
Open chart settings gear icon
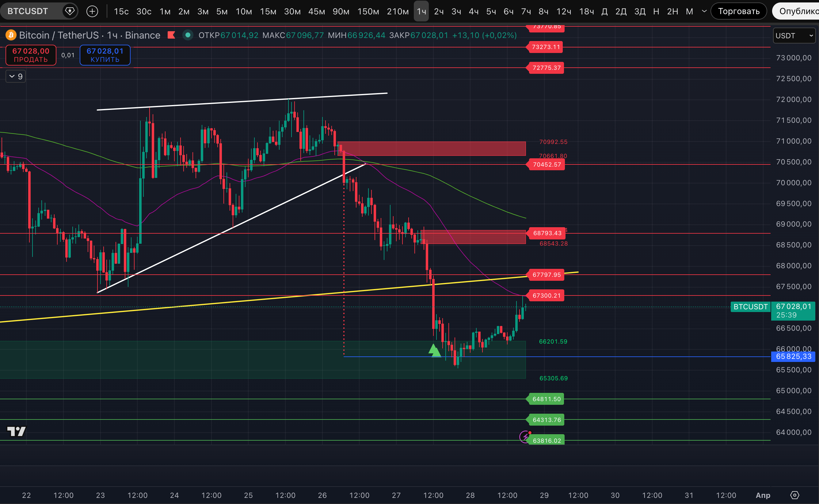795,495
